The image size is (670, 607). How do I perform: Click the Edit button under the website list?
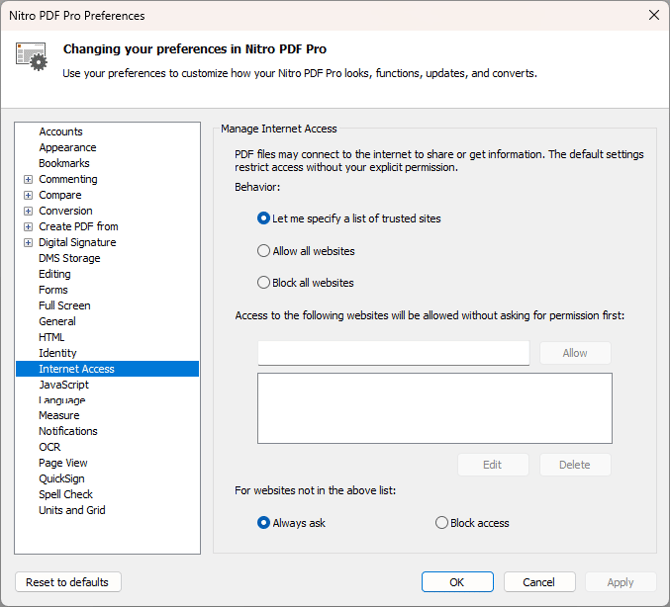[493, 465]
